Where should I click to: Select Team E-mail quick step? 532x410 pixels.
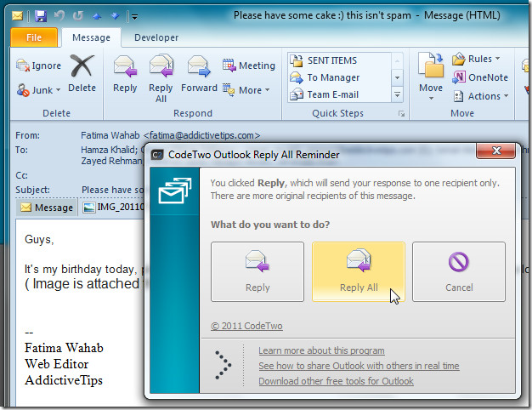(x=340, y=94)
